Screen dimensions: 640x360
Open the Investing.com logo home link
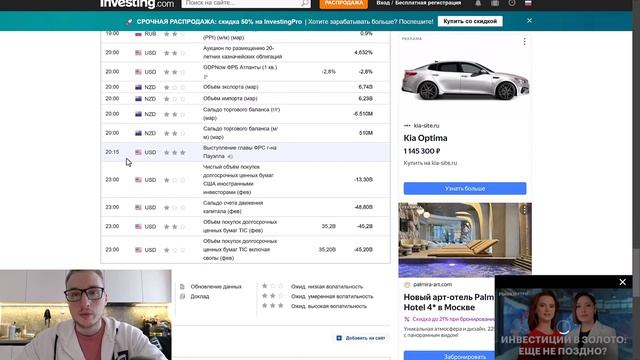pos(137,4)
